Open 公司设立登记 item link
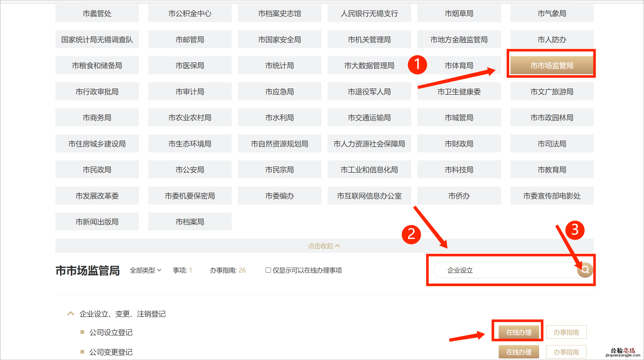 tap(111, 332)
